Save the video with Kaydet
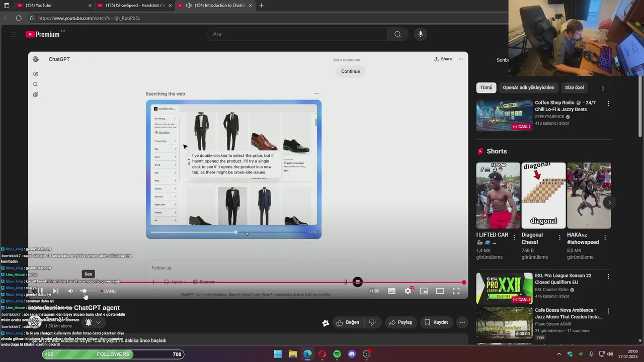Viewport: 644px width, 362px height. [436, 322]
